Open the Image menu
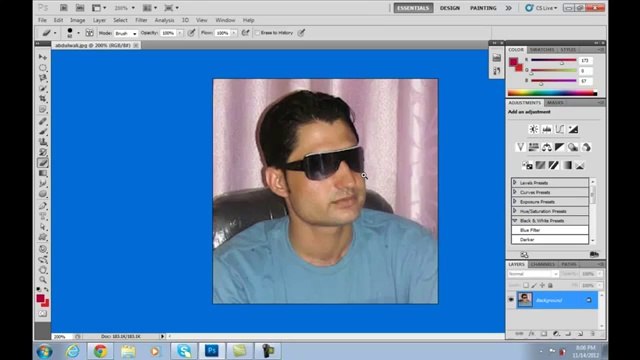Image resolution: width=640 pixels, height=360 pixels. 78,20
